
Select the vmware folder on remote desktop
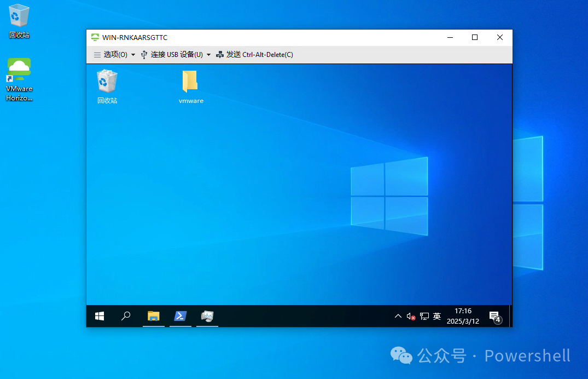[x=191, y=87]
